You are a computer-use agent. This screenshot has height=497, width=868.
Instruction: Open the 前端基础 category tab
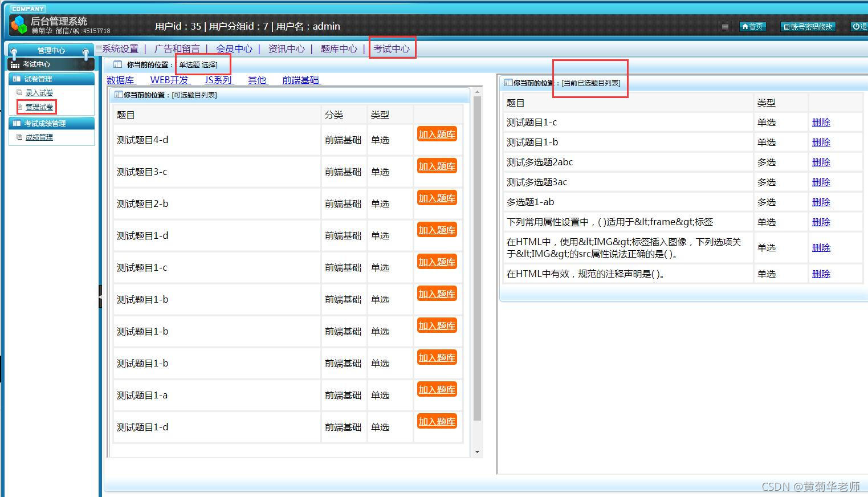coord(300,80)
